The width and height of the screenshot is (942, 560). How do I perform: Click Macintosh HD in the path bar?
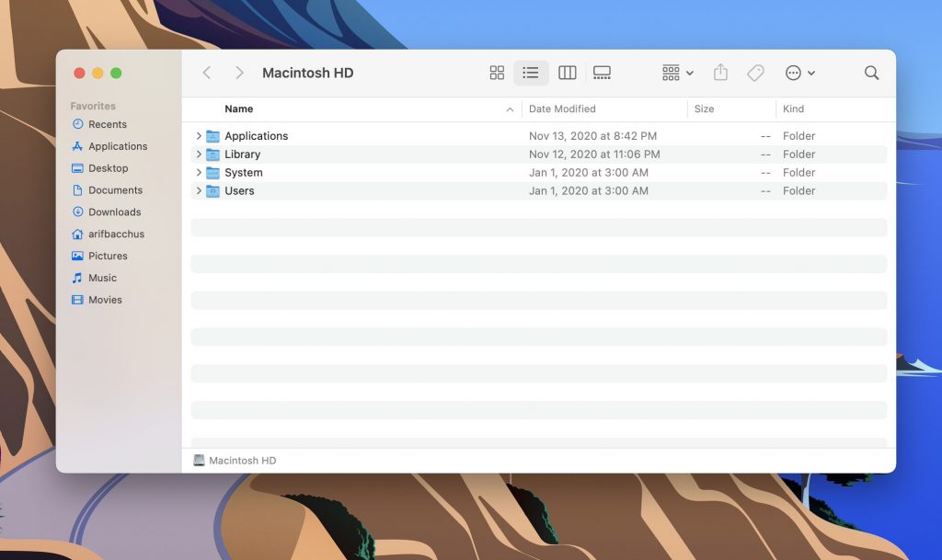click(235, 461)
